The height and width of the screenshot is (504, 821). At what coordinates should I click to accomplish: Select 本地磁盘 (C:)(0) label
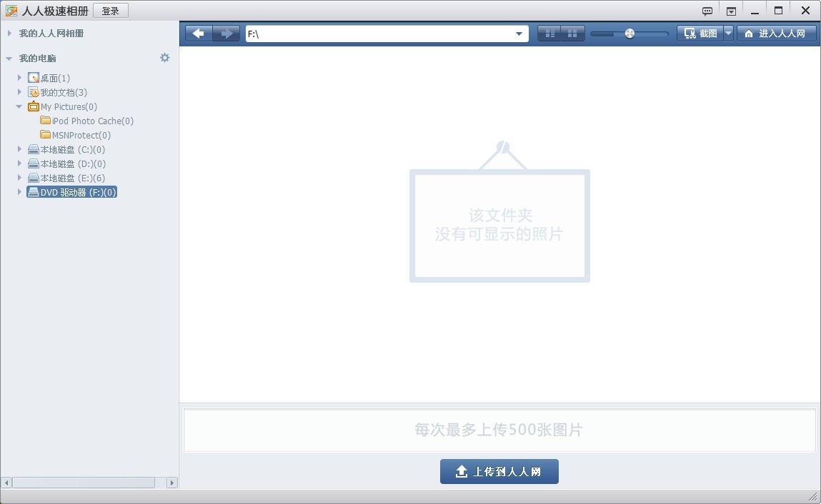pos(73,149)
